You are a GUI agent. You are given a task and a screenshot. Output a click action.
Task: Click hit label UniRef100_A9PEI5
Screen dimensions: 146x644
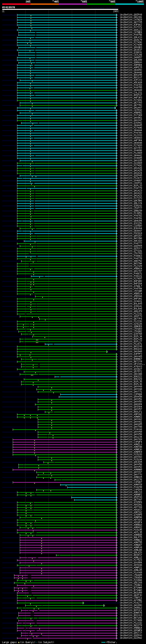131,67
